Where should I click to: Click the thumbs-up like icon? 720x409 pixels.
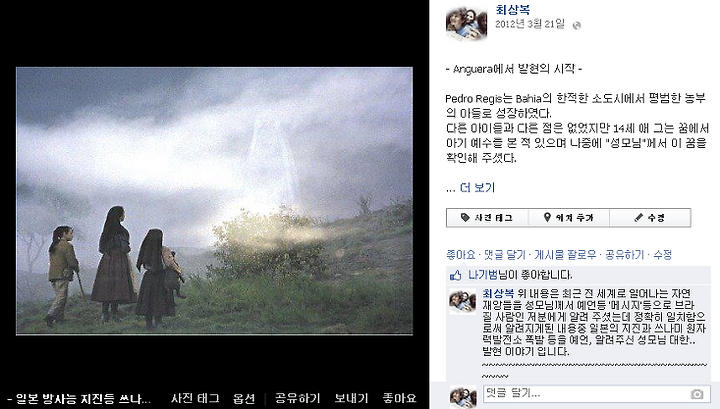pyautogui.click(x=456, y=275)
